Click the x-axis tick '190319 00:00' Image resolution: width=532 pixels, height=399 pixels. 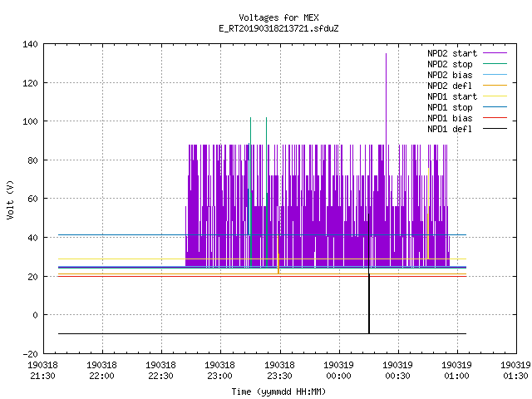338,371
